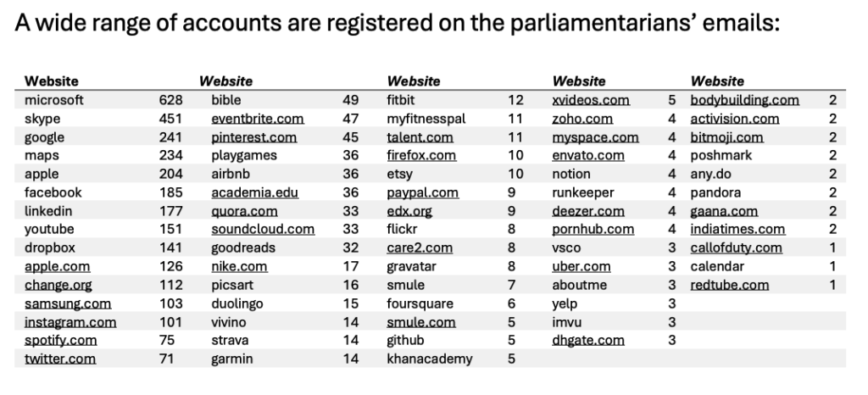
Task: Follow the quora.com link
Action: pos(245,211)
